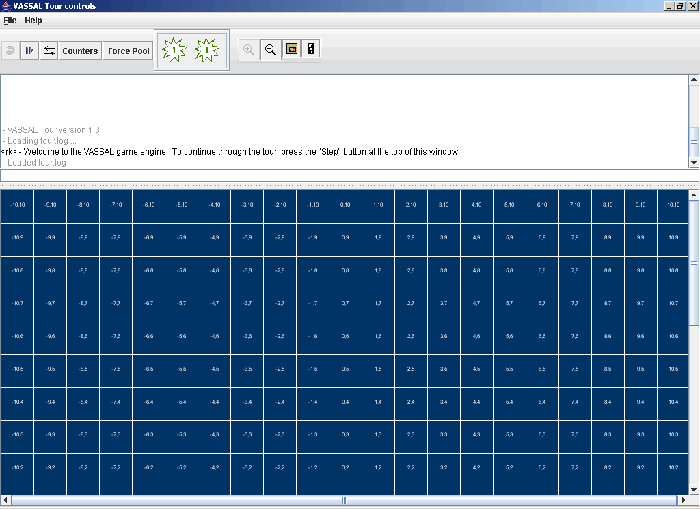700x509 pixels.
Task: Open the server controls arrows icon
Action: point(49,50)
